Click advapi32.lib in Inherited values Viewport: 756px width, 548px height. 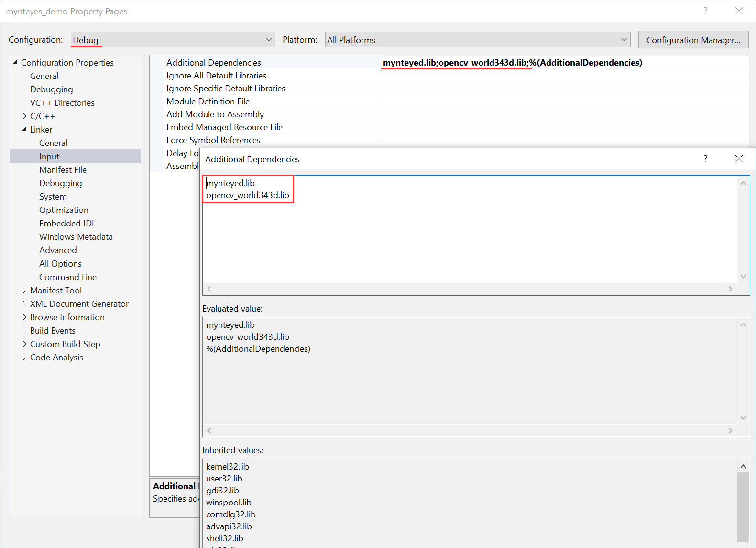tap(229, 526)
